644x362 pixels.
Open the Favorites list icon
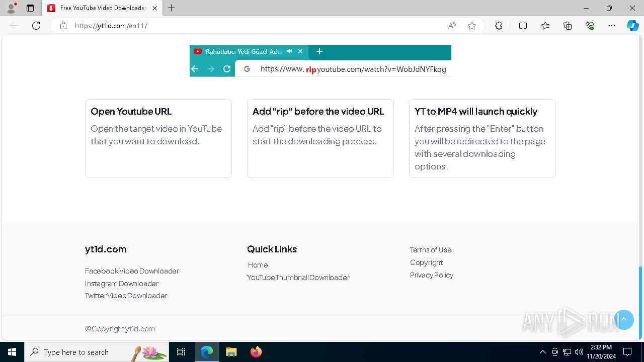tap(545, 26)
